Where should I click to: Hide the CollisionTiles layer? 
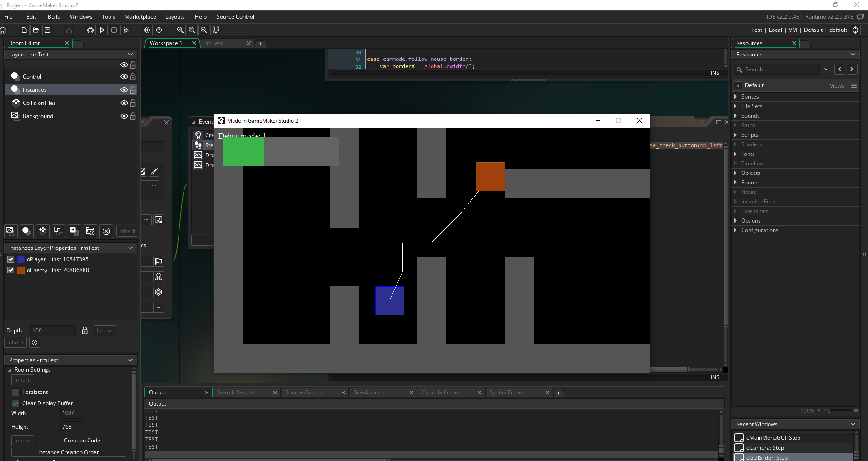(x=124, y=103)
